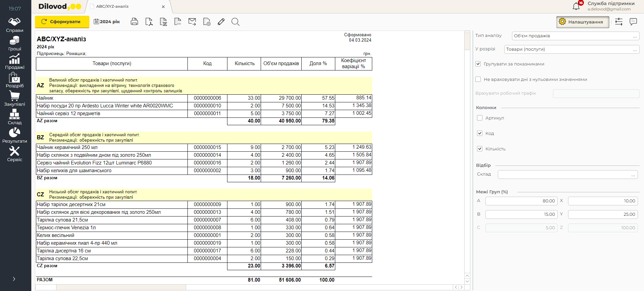Enable the Артикул column checkbox
Image resolution: width=644 pixels, height=291 pixels.
pos(480,118)
